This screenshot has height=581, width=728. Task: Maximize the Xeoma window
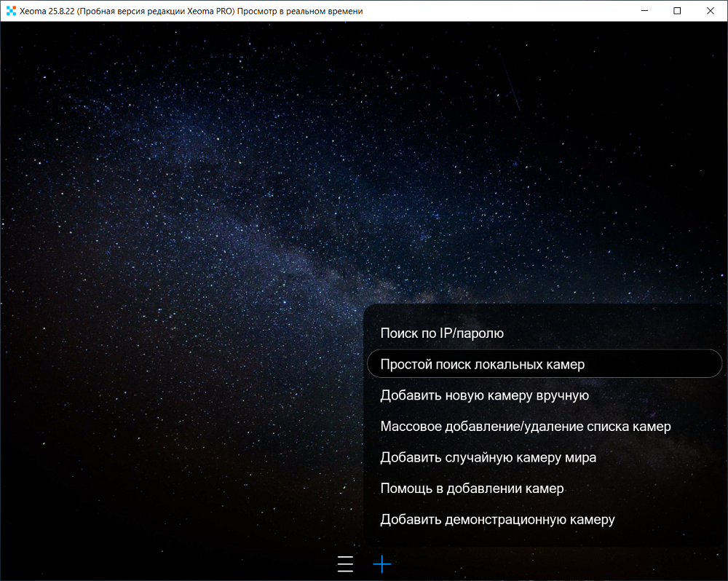point(677,11)
